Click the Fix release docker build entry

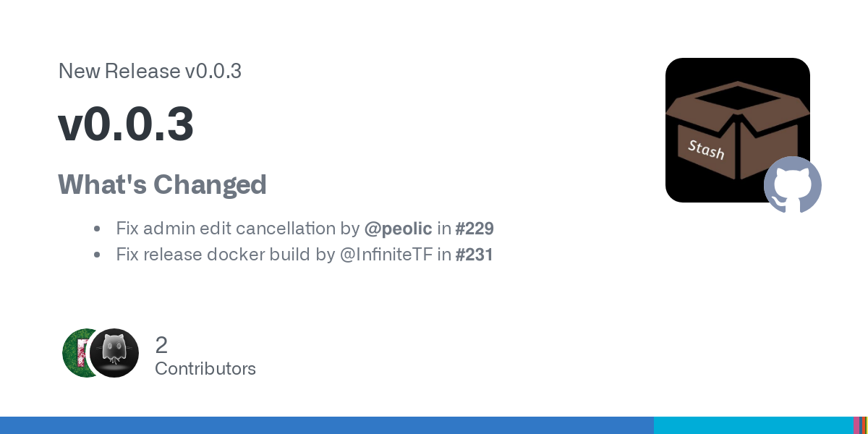click(305, 255)
